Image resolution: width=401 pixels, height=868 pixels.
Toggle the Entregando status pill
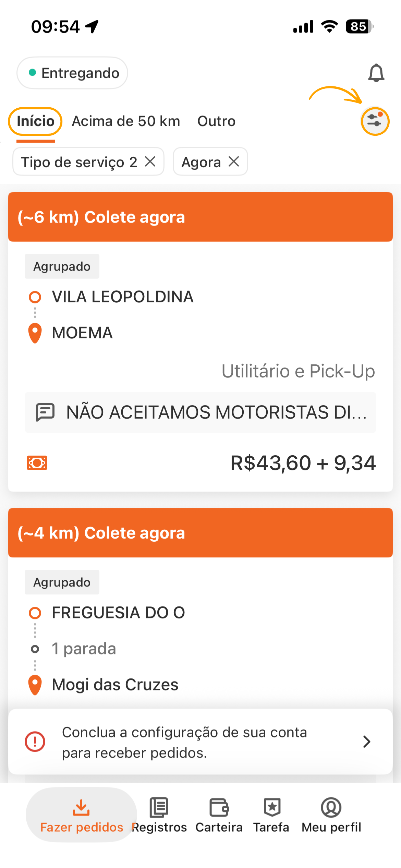click(x=72, y=73)
